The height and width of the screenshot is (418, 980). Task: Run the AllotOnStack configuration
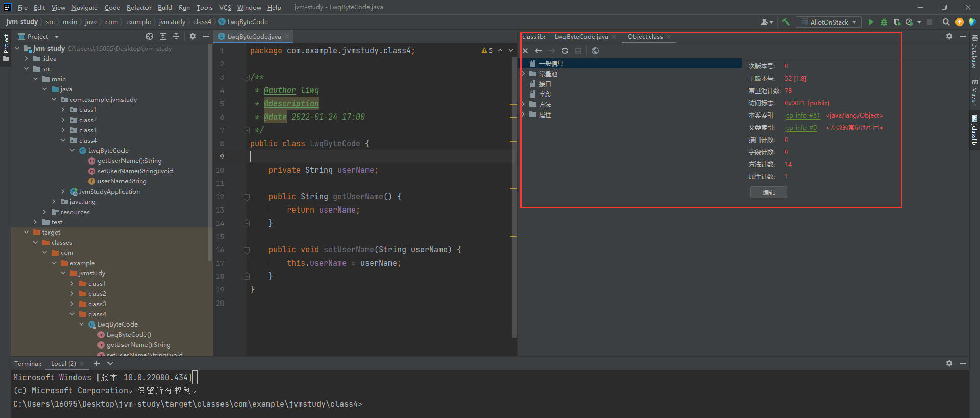[871, 22]
